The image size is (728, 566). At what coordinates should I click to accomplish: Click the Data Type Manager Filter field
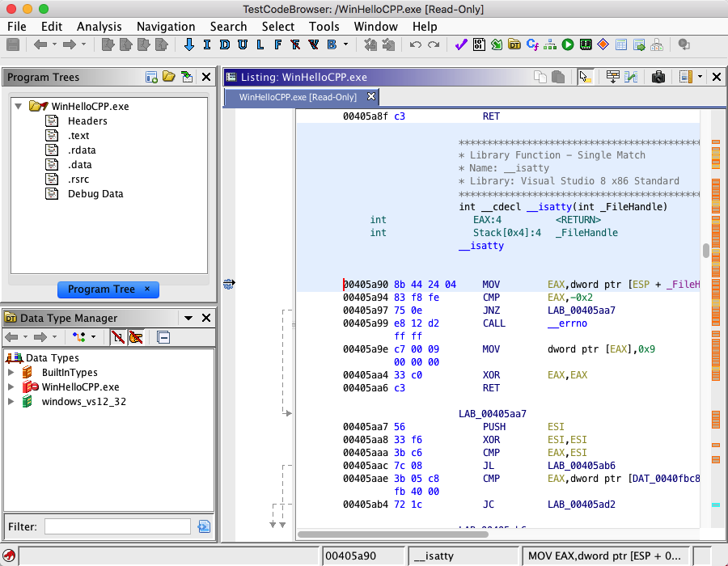pos(117,526)
